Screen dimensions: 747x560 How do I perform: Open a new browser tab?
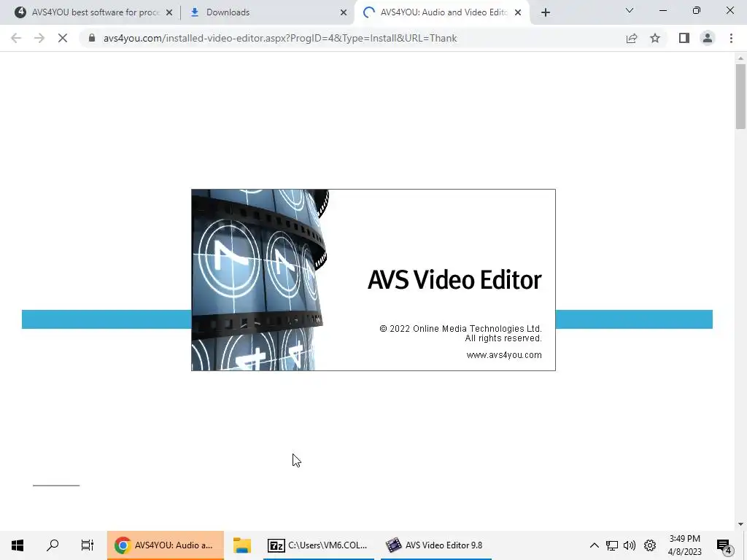[546, 12]
